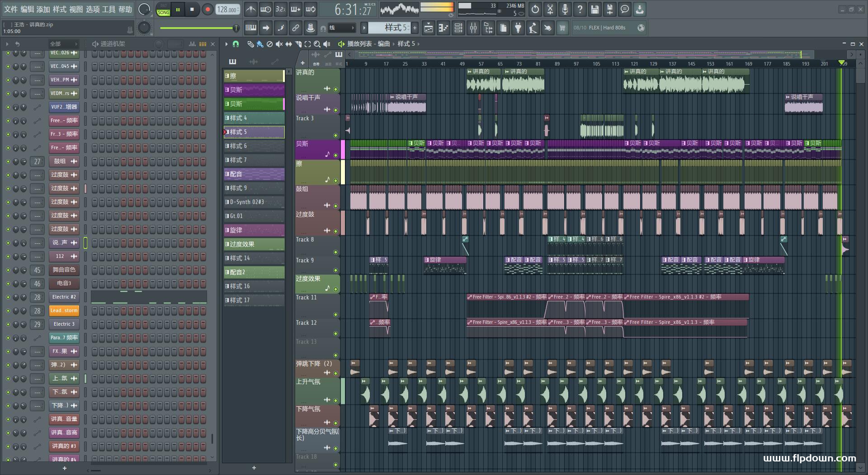The width and height of the screenshot is (868, 475).
Task: Toggle mute LED for 鼓组 channel
Action: coord(8,161)
